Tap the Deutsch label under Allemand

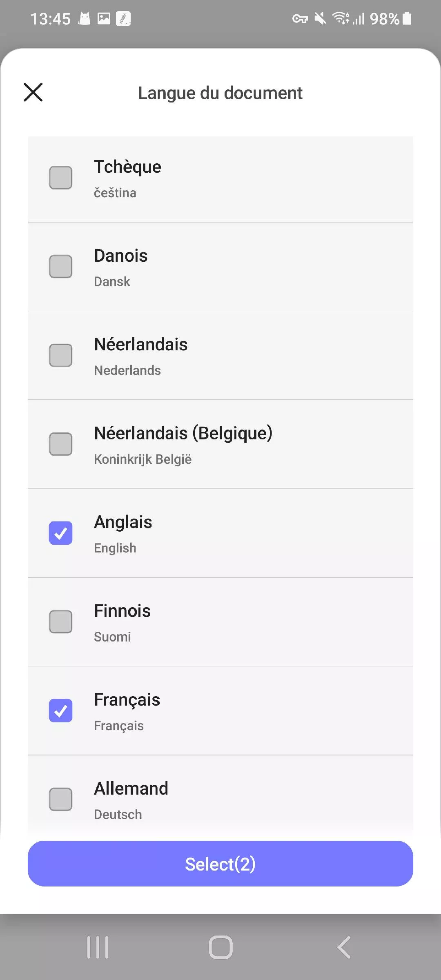tap(118, 815)
